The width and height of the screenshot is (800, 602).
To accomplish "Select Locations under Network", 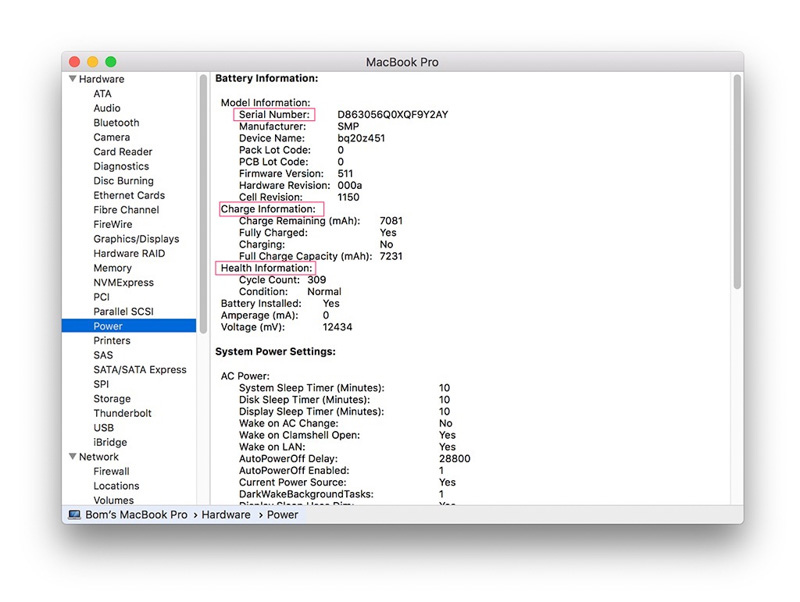I will click(x=116, y=486).
